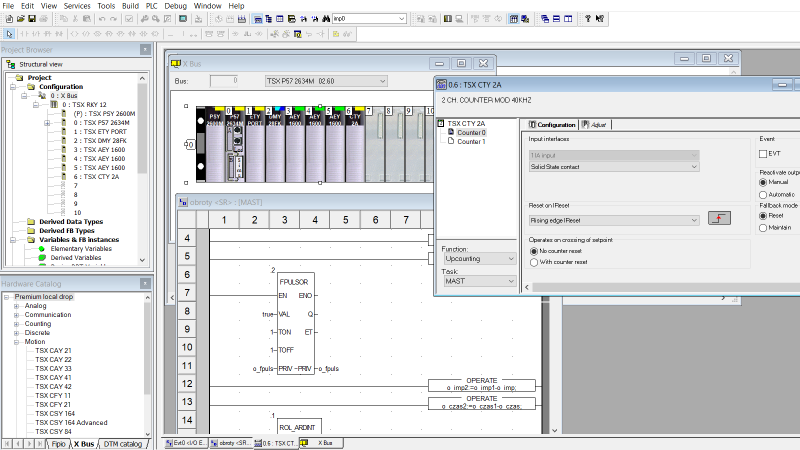The width and height of the screenshot is (800, 450).
Task: Select the CTY 2A module in rack slot 6
Action: (355, 144)
